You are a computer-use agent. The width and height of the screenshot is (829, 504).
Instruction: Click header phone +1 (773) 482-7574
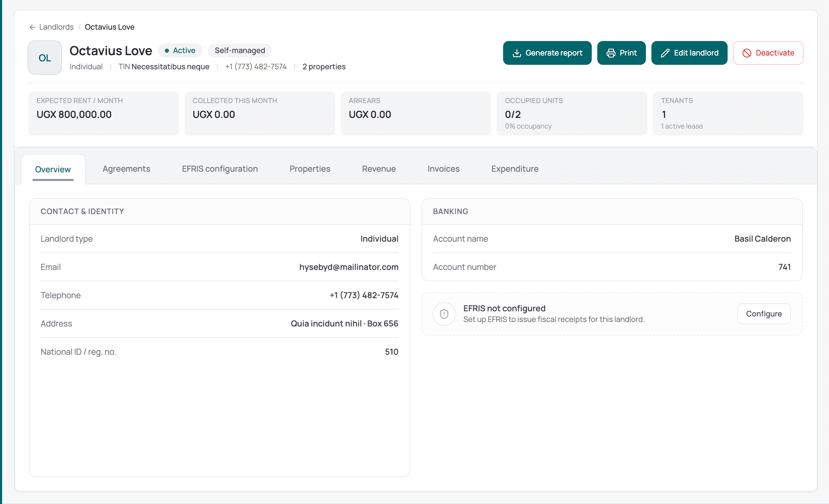[x=256, y=67]
